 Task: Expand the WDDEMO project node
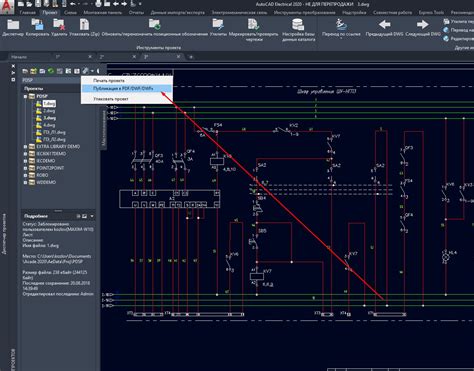coord(25,182)
